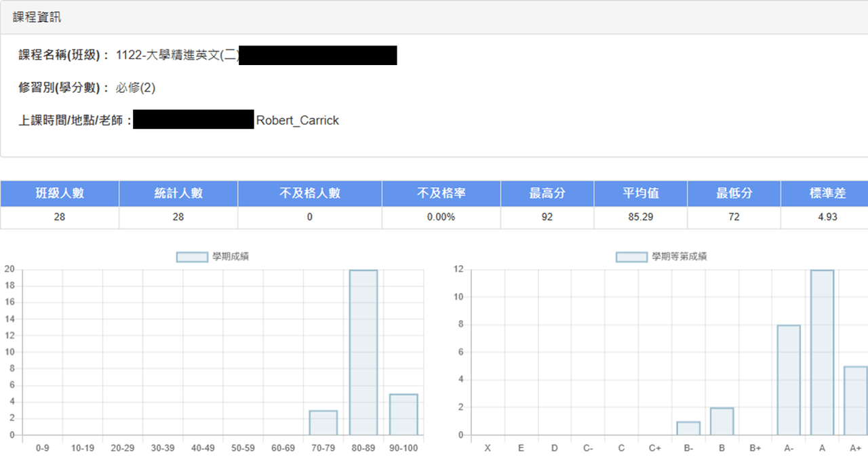This screenshot has height=457, width=868.
Task: Click the 0-9 axis label
Action: coord(42,448)
